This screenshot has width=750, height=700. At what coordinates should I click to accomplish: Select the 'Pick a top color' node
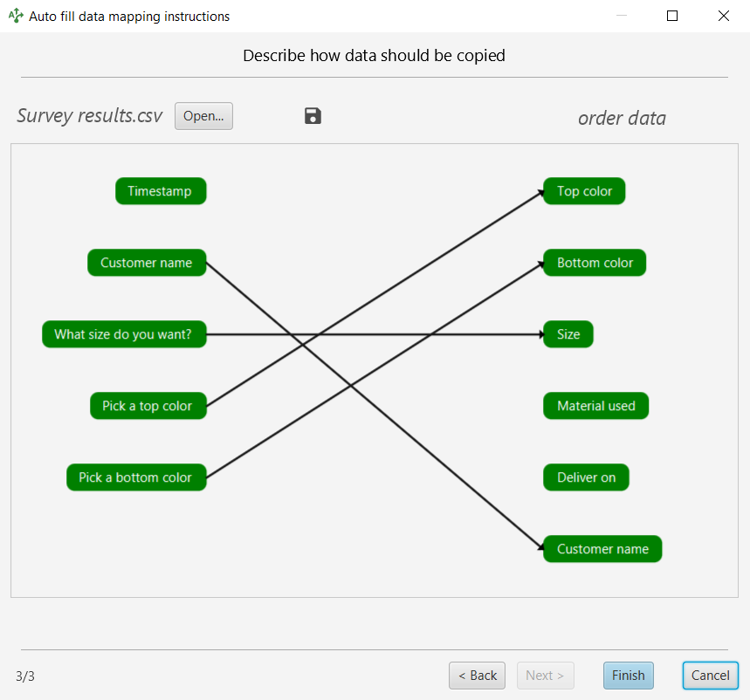point(148,406)
